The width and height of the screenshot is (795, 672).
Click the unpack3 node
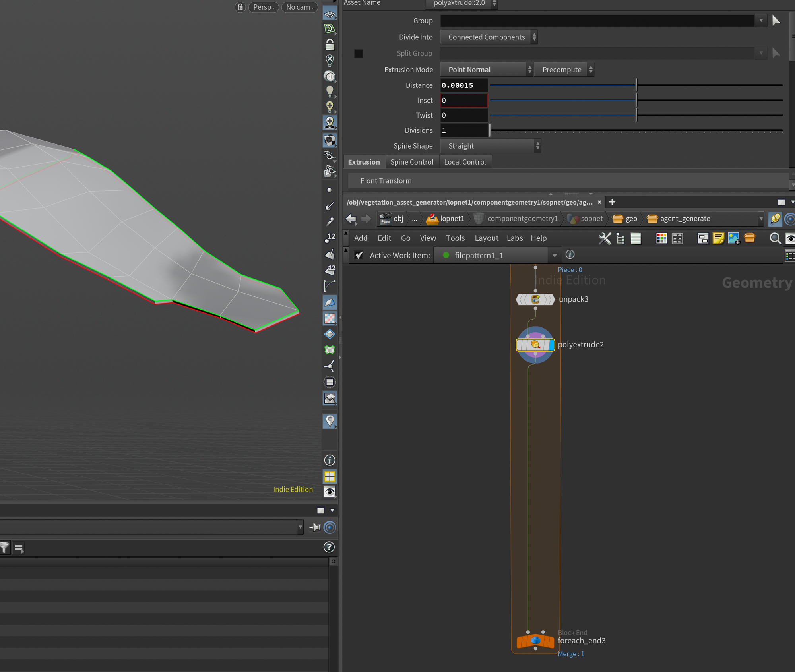click(x=535, y=300)
